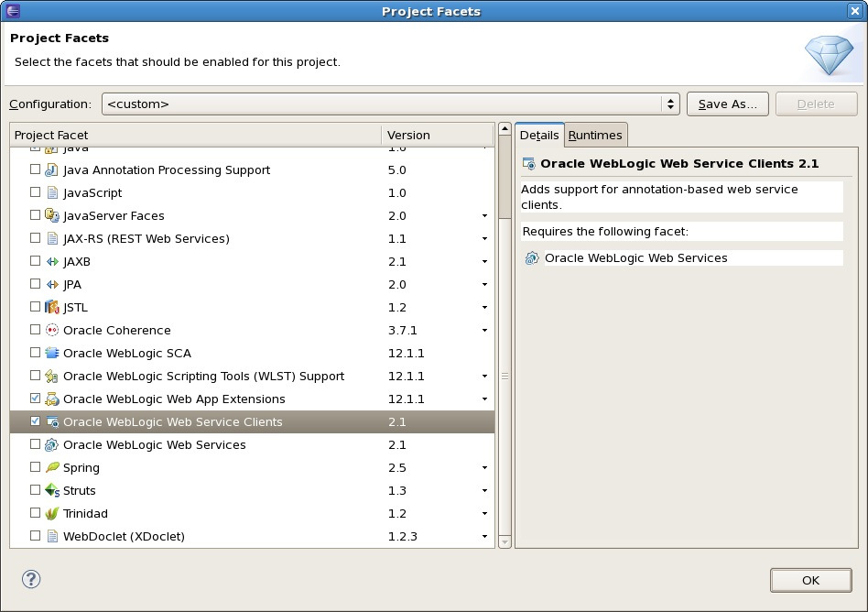This screenshot has height=612, width=868.
Task: Enable the Struts facet checkbox
Action: pyautogui.click(x=35, y=489)
